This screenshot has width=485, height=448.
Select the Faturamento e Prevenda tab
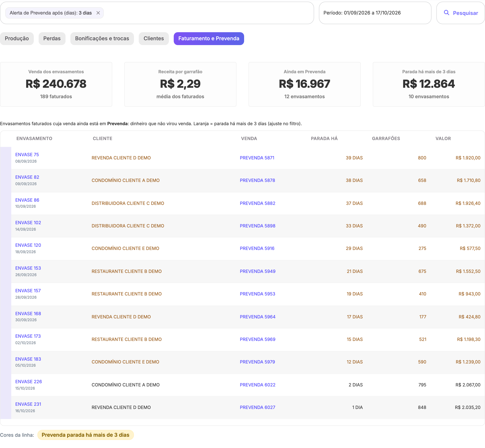[209, 39]
